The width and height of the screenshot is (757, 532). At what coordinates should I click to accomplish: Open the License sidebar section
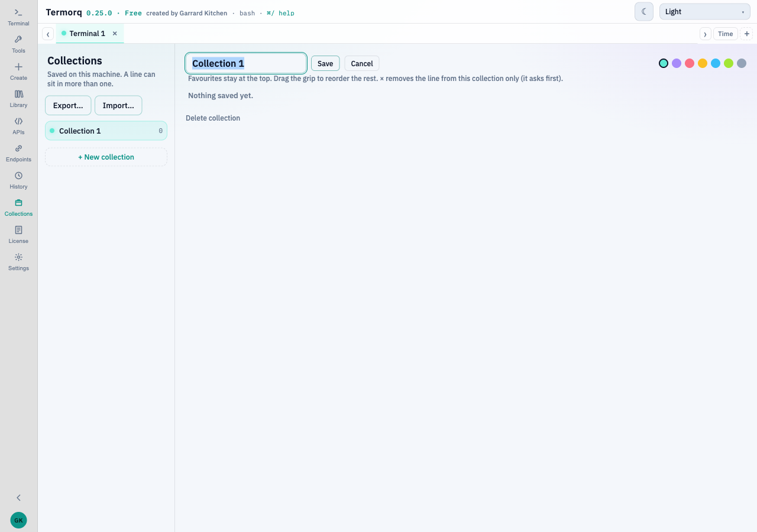(x=18, y=235)
